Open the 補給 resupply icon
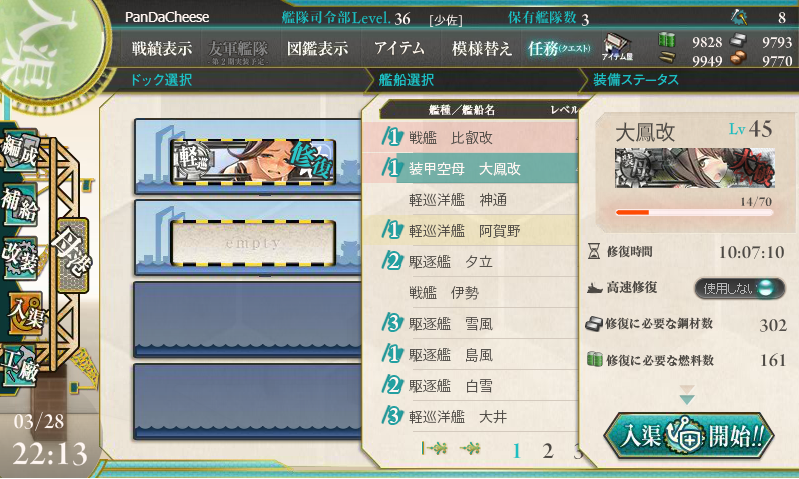 point(20,205)
